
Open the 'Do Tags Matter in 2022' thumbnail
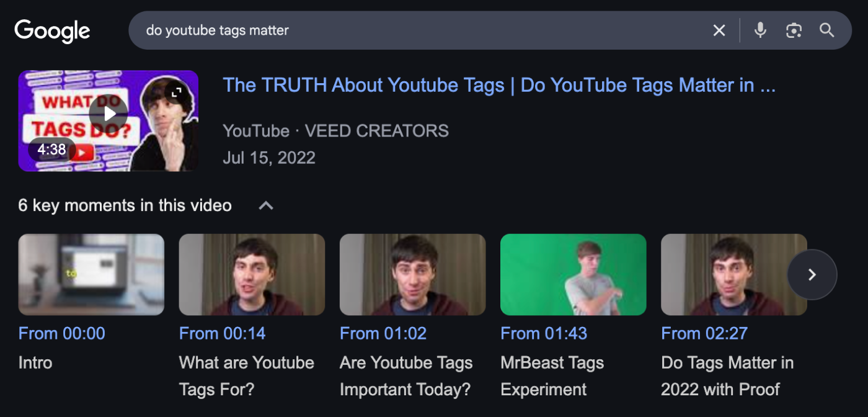(733, 274)
